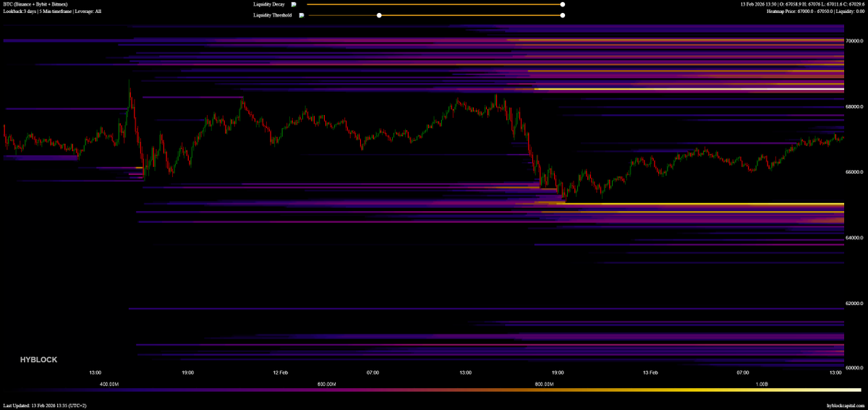The width and height of the screenshot is (868, 410).
Task: Click the 64000.0 price axis label
Action: coord(855,238)
